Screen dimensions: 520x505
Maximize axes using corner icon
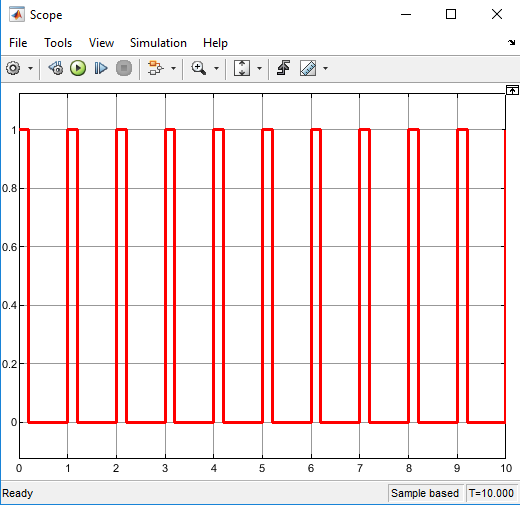(512, 90)
